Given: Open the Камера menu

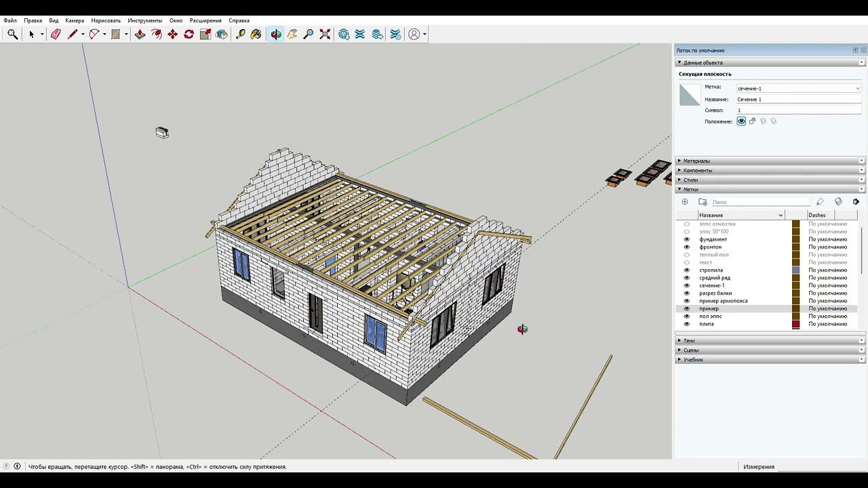Looking at the screenshot, I should pos(75,20).
